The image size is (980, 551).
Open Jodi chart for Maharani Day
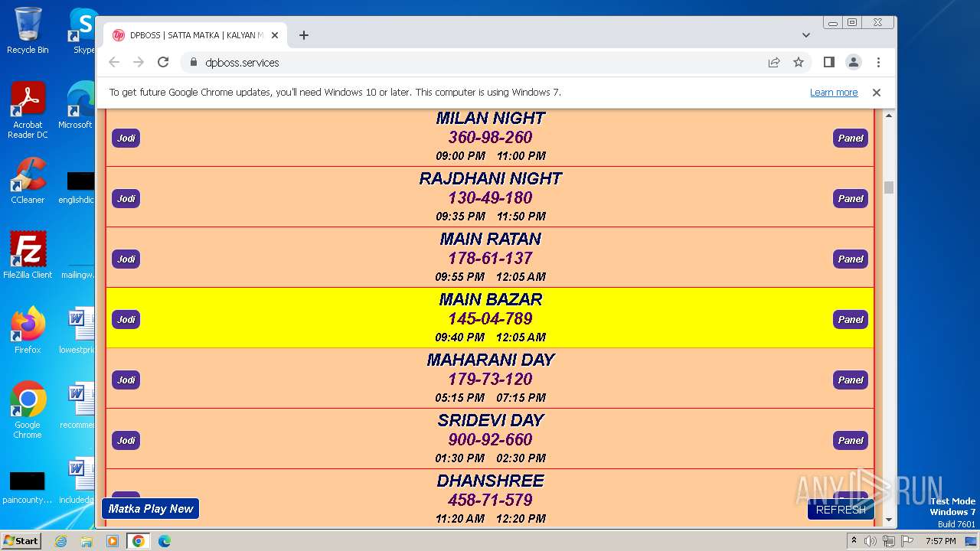[x=126, y=380]
